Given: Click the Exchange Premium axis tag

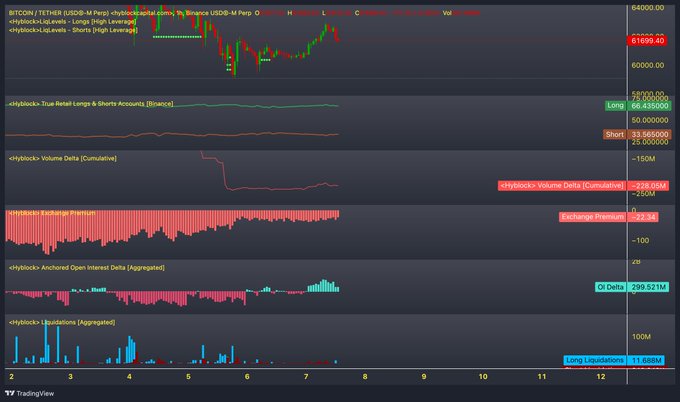Looking at the screenshot, I should coord(592,217).
